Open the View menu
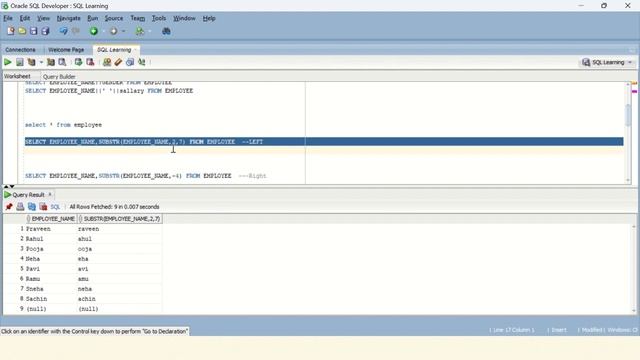 (x=43, y=18)
